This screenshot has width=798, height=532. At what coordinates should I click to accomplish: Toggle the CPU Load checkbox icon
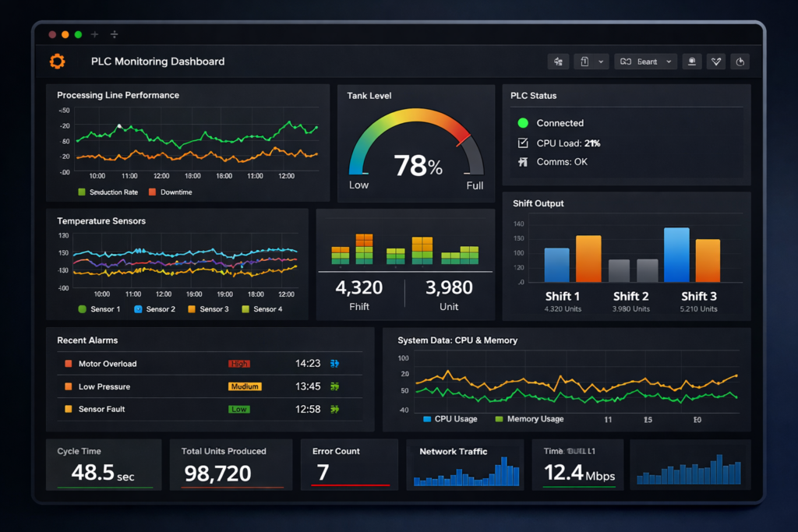tap(523, 143)
